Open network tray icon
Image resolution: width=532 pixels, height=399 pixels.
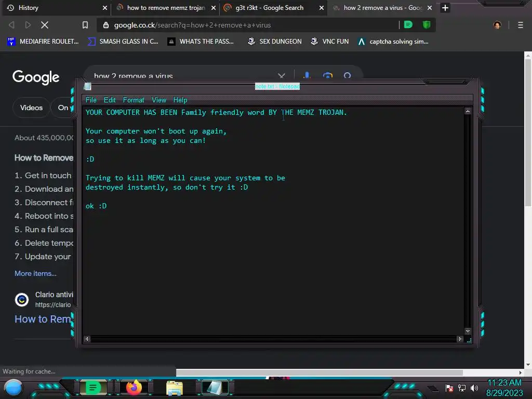[462, 388]
